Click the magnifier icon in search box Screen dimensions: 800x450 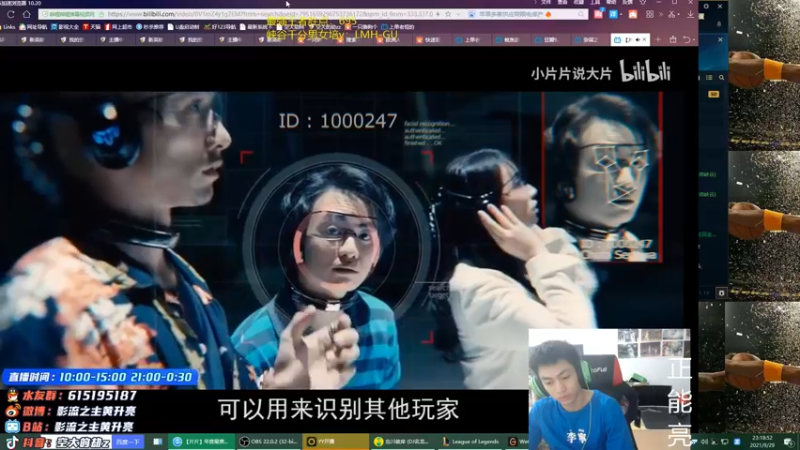[581, 14]
